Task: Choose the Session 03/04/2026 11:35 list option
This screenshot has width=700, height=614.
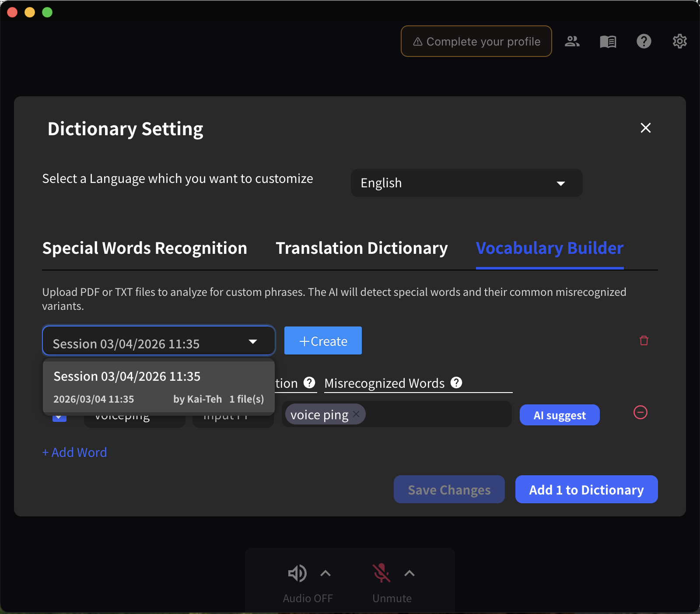Action: click(x=159, y=386)
